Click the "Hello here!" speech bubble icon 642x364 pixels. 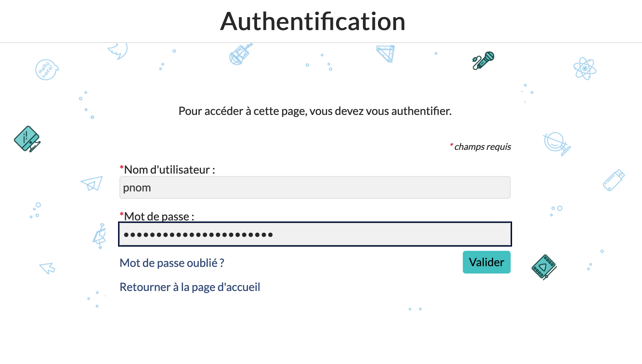(x=46, y=70)
